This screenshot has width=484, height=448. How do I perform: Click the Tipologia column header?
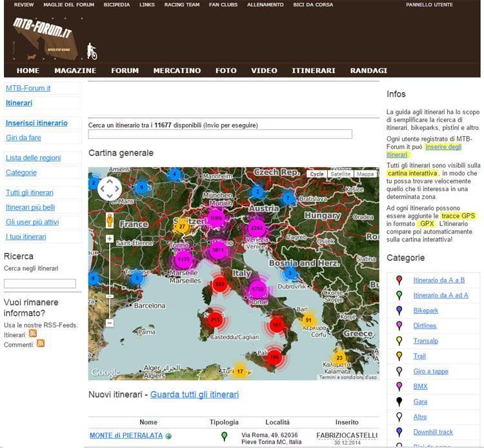click(224, 422)
